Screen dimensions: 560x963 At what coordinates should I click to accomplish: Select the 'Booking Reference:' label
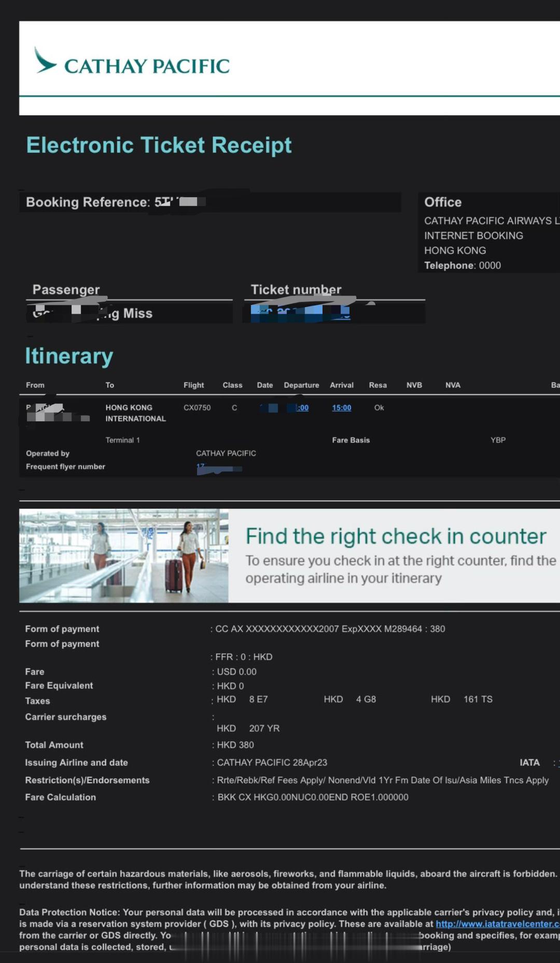pyautogui.click(x=88, y=202)
